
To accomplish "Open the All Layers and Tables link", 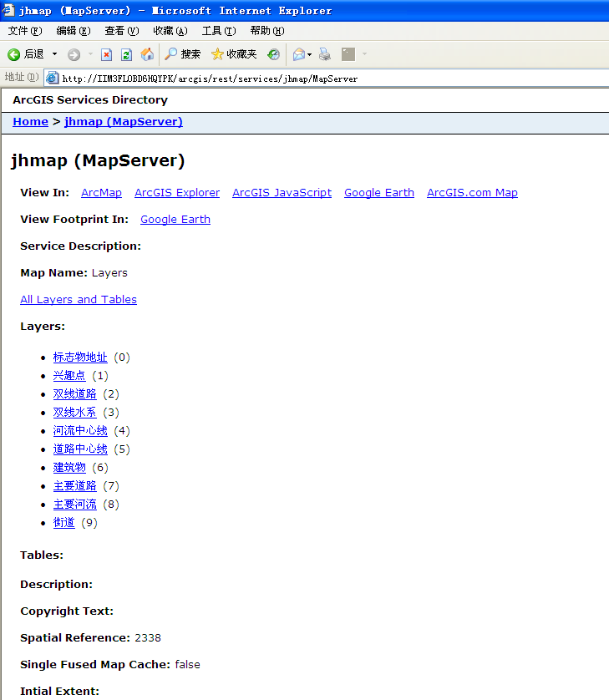I will [x=79, y=300].
